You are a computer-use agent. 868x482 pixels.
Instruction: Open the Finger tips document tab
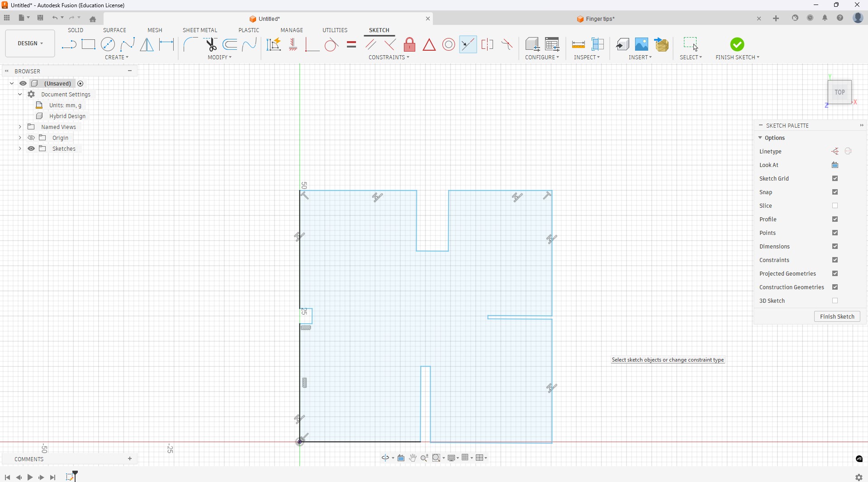[x=600, y=19]
